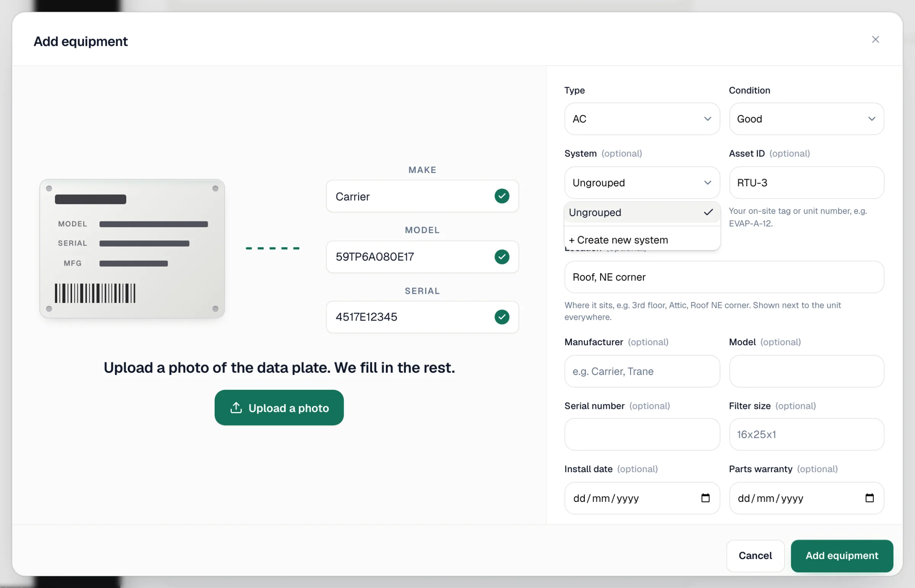915x588 pixels.
Task: Confirm with the Add equipment button
Action: tap(842, 556)
